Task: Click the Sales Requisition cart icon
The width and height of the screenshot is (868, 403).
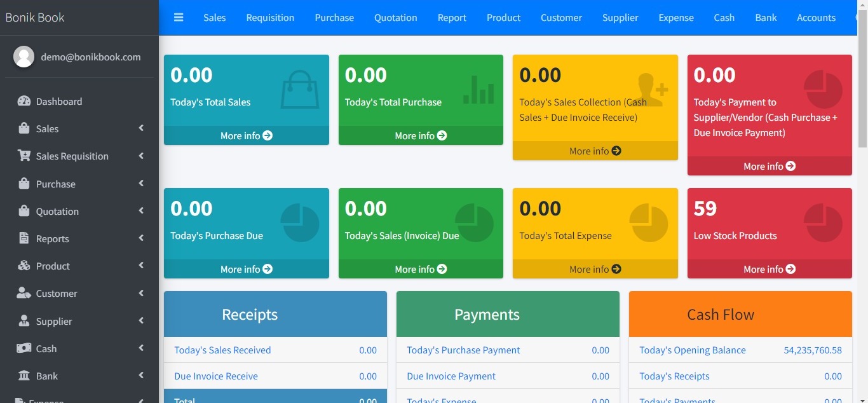Action: click(x=24, y=156)
